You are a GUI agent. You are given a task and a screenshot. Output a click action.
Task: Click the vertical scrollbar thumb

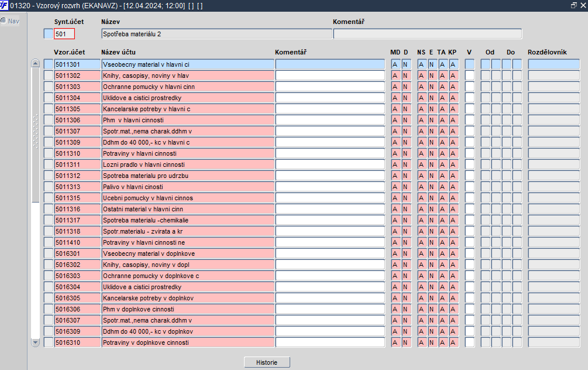[x=35, y=135]
